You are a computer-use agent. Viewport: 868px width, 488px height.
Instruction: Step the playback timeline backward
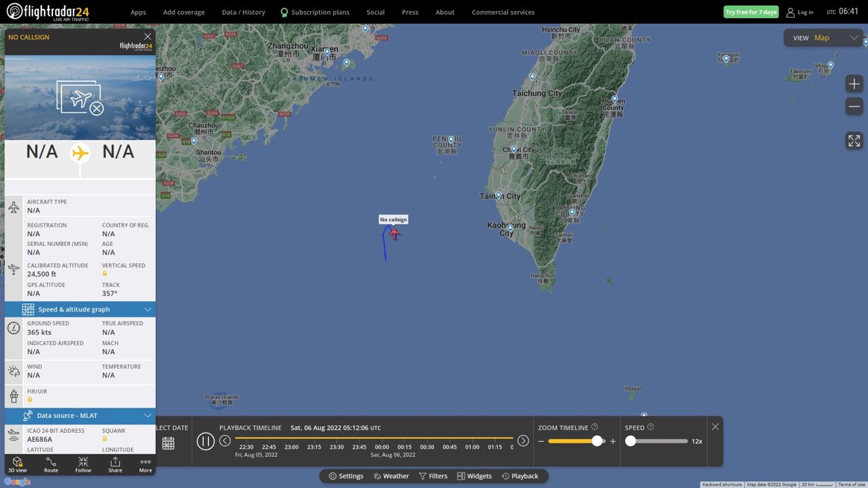tap(224, 441)
